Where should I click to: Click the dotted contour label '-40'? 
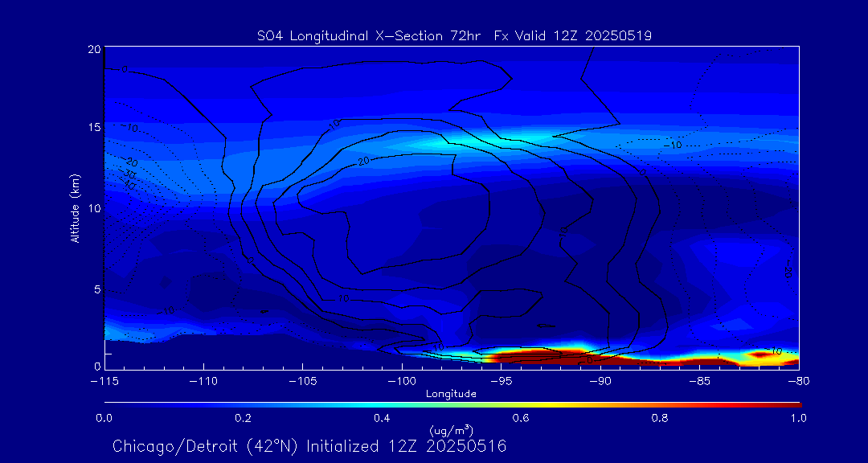(127, 186)
